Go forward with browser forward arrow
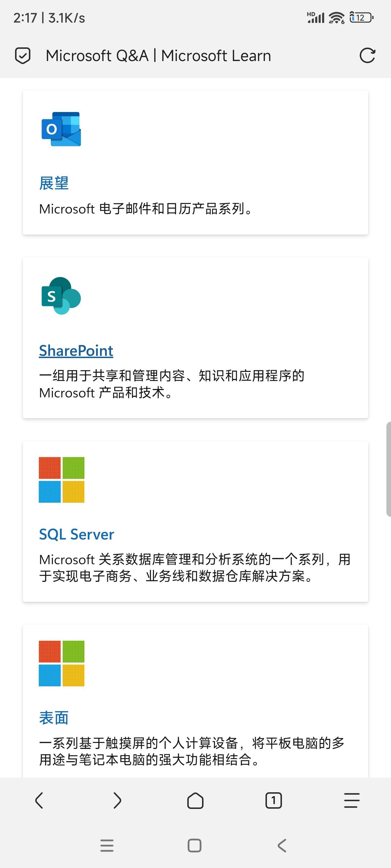Image resolution: width=391 pixels, height=868 pixels. pyautogui.click(x=117, y=800)
